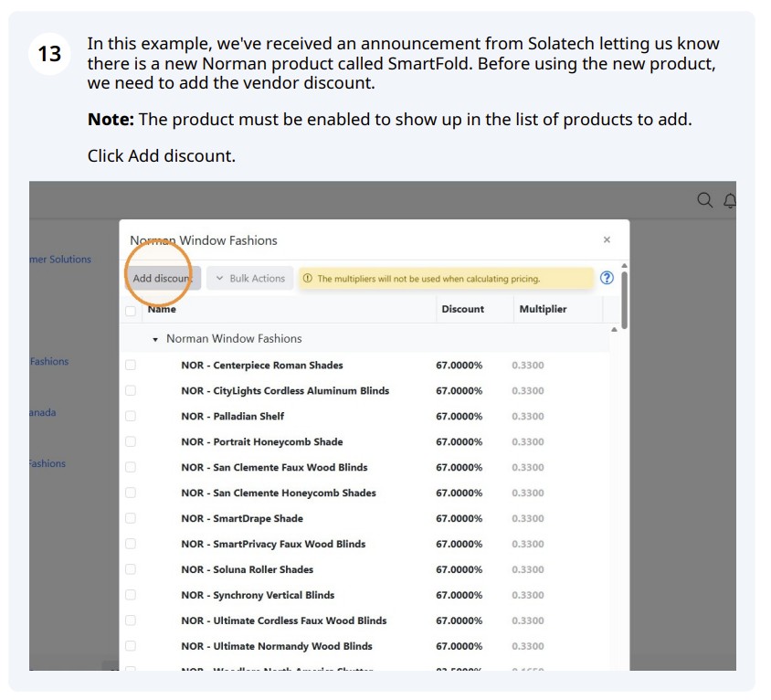Image resolution: width=771 pixels, height=700 pixels.
Task: Sort by the Multiplier column header
Action: 543,309
